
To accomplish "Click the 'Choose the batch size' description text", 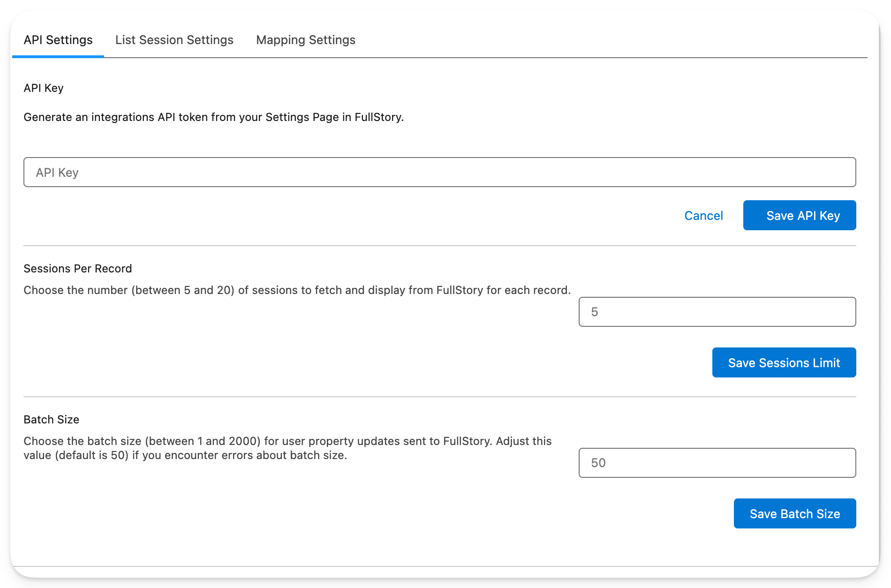I will pos(287,448).
